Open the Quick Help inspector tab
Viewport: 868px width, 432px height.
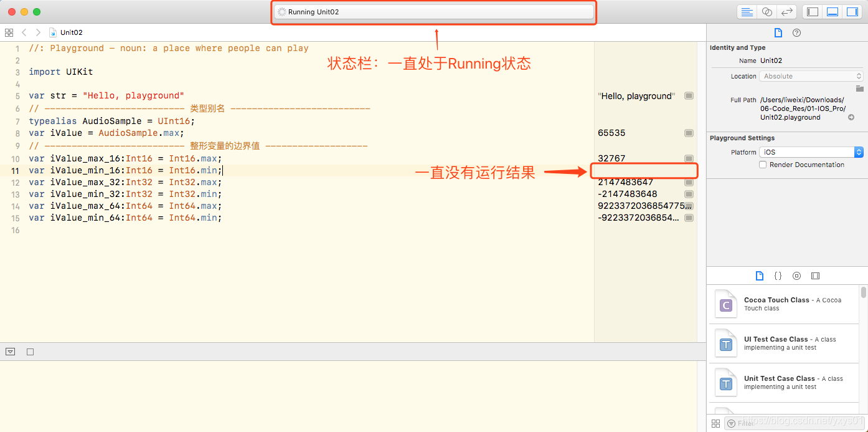[796, 32]
